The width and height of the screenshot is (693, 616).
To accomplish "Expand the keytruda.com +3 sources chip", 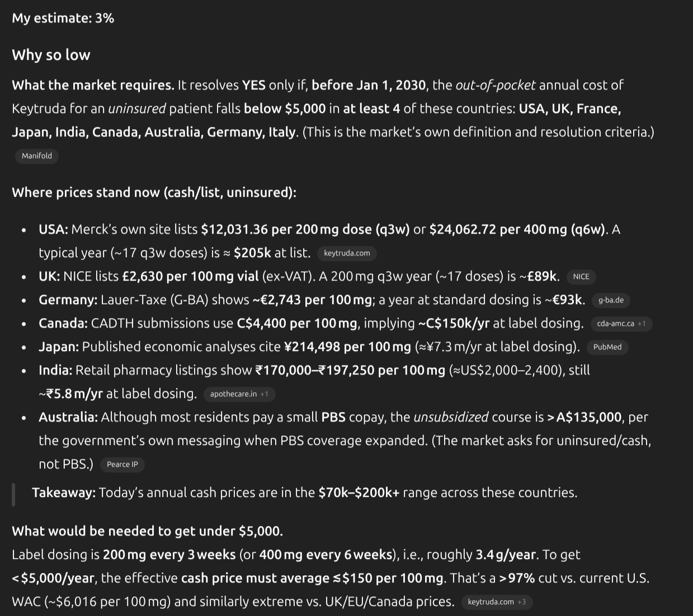I will 497,602.
